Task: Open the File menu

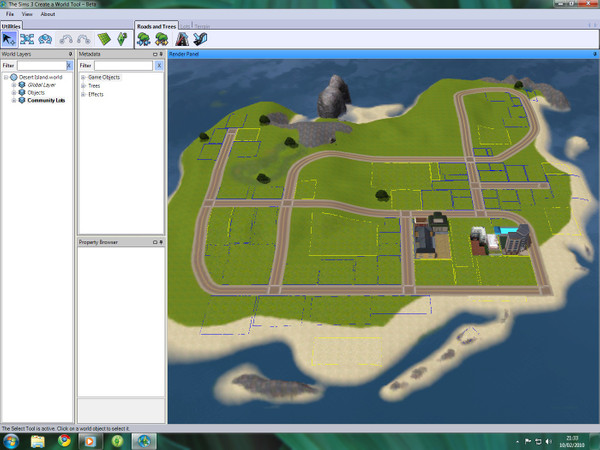Action: (x=10, y=15)
